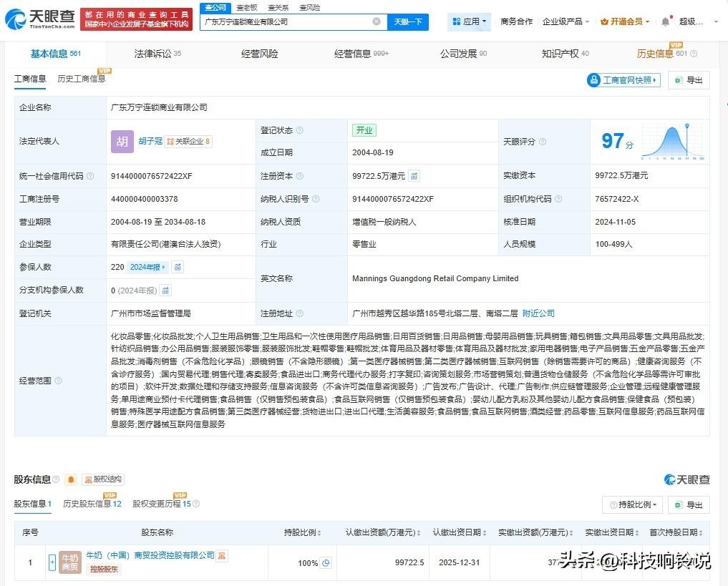Click help icon next to 登记状态

tap(300, 130)
